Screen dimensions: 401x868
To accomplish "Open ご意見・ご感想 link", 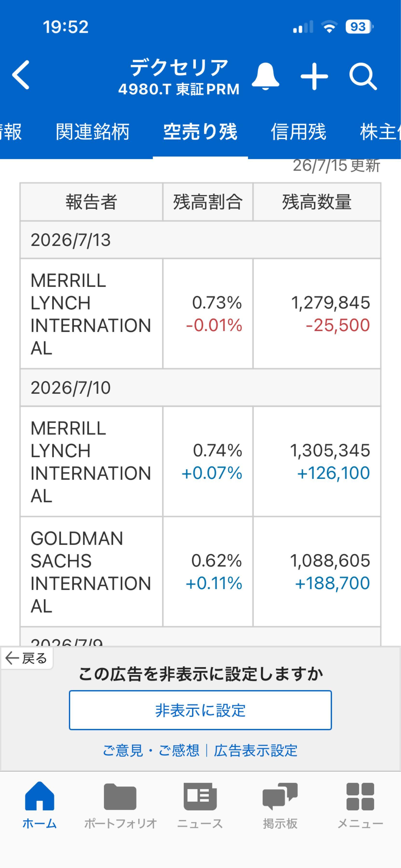I will point(151,750).
